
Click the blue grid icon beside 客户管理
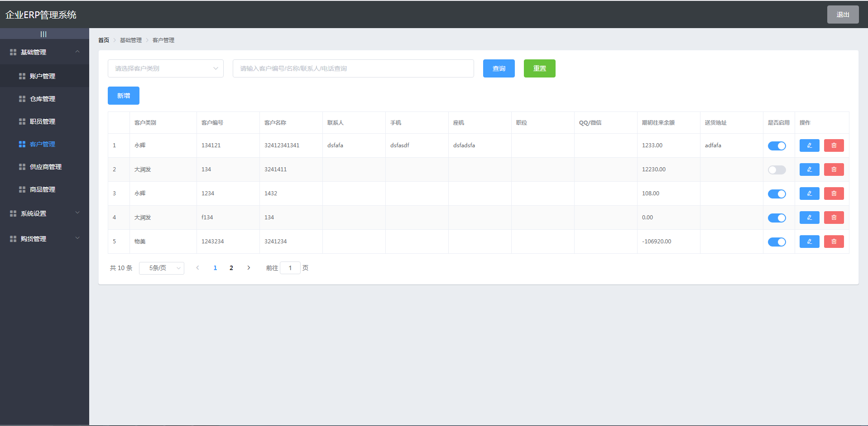coord(22,144)
